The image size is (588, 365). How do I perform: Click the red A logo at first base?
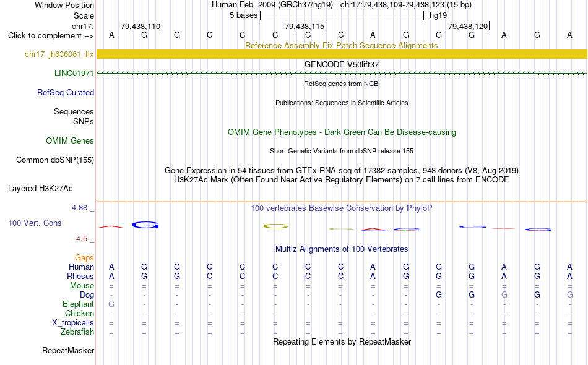(111, 226)
